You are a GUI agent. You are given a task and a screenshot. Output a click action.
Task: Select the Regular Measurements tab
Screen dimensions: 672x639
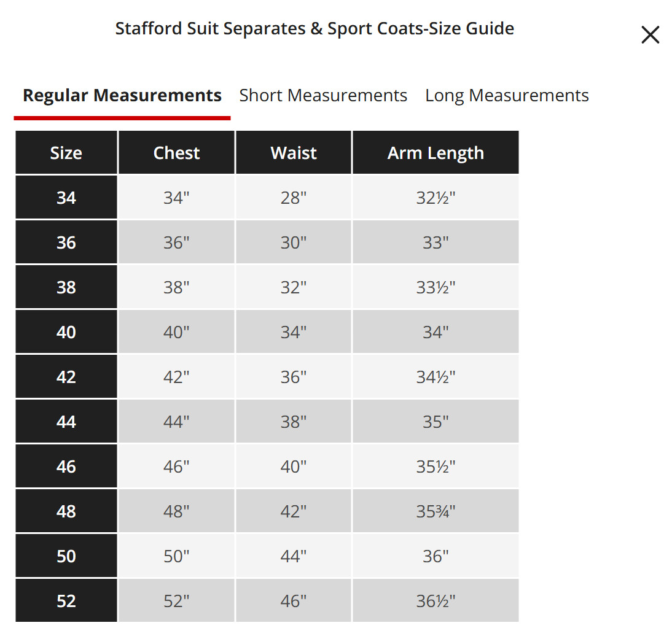pos(122,96)
